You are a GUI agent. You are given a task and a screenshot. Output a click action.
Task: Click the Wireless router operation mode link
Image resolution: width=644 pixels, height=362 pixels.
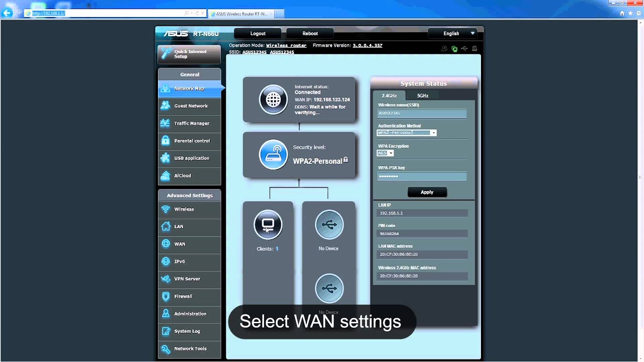[x=286, y=45]
